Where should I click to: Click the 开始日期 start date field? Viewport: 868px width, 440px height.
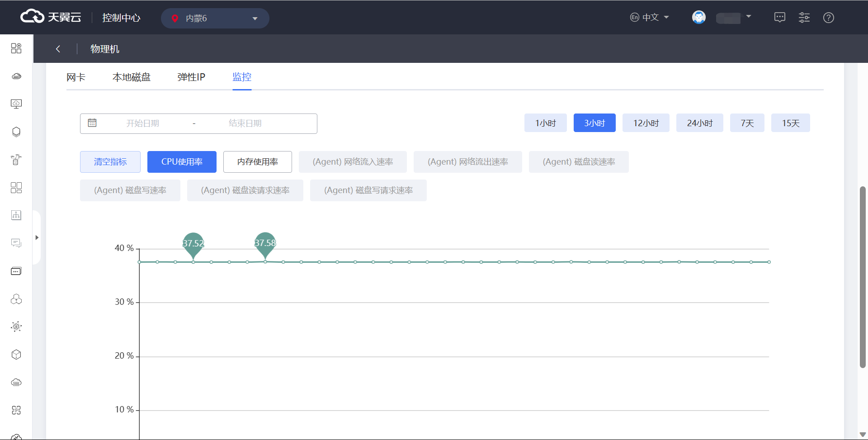(x=142, y=123)
